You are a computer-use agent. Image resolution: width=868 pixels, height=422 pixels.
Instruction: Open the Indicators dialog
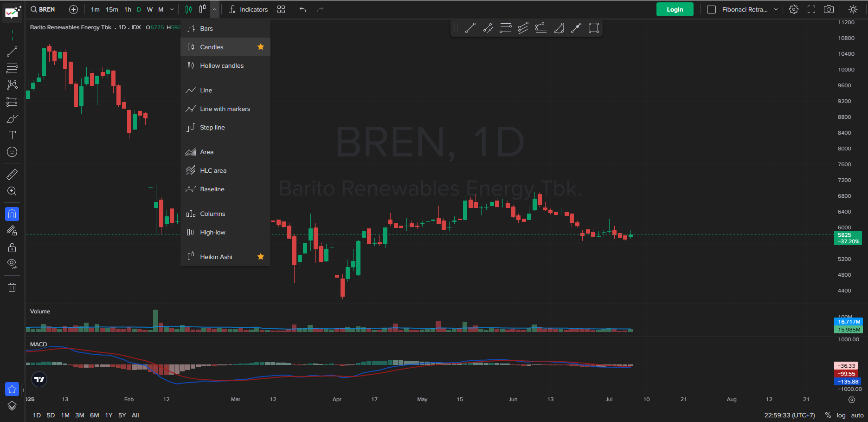[248, 9]
